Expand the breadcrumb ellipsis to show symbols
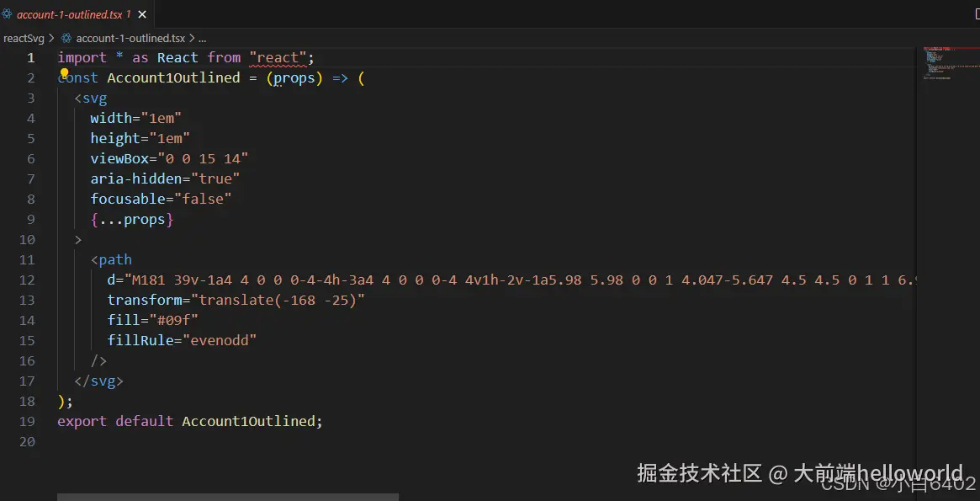980x501 pixels. tap(202, 37)
